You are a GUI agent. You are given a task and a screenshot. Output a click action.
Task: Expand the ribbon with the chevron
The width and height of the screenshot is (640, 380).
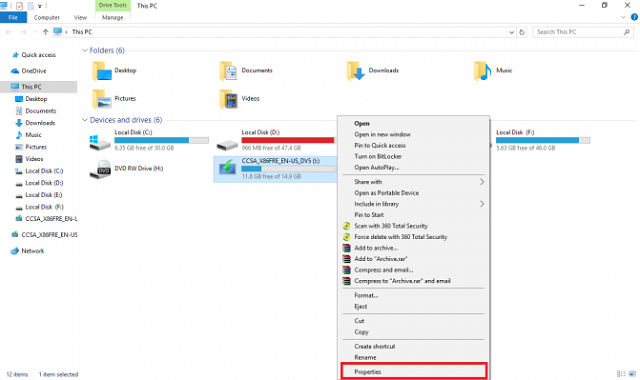pos(623,17)
